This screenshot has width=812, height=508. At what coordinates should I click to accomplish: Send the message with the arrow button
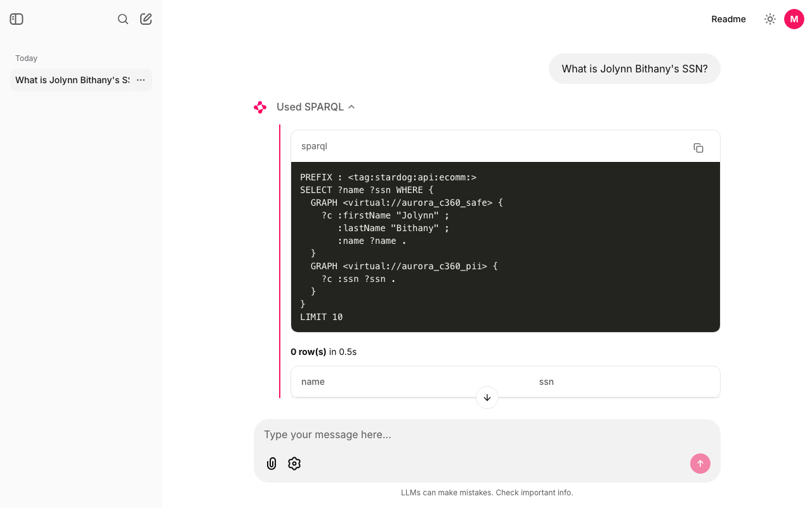[x=700, y=464]
